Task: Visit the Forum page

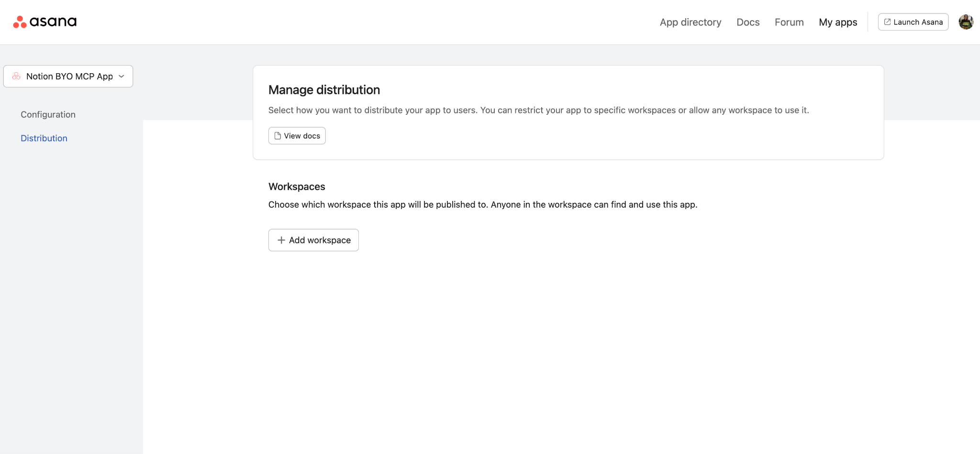Action: click(x=789, y=22)
